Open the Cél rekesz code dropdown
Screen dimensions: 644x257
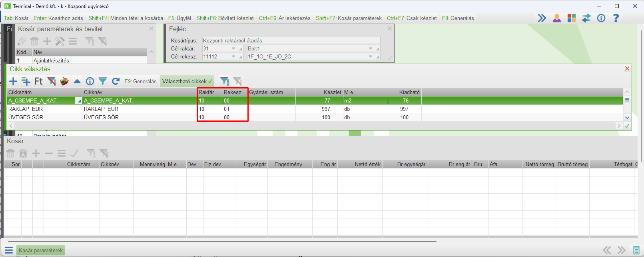[234, 56]
